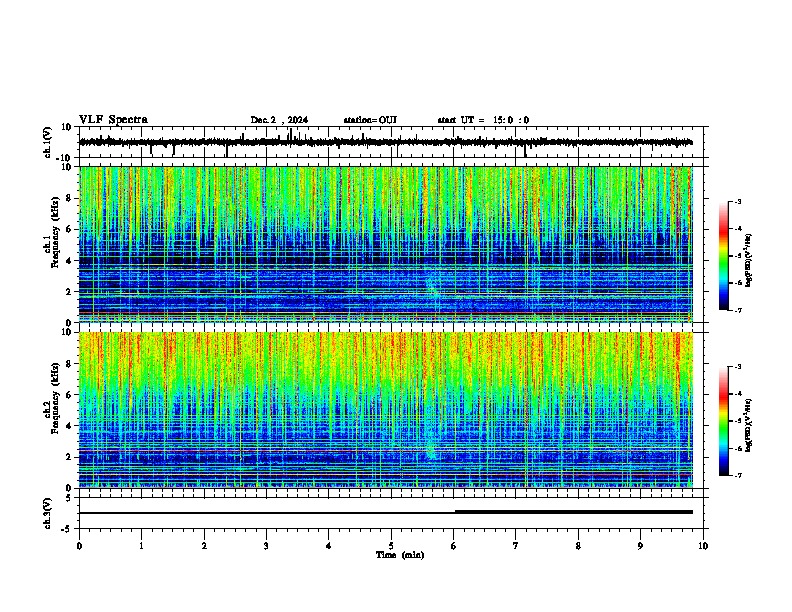Click the ch.3 voltage trace line
Image resolution: width=792 pixels, height=612 pixels.
point(386,512)
